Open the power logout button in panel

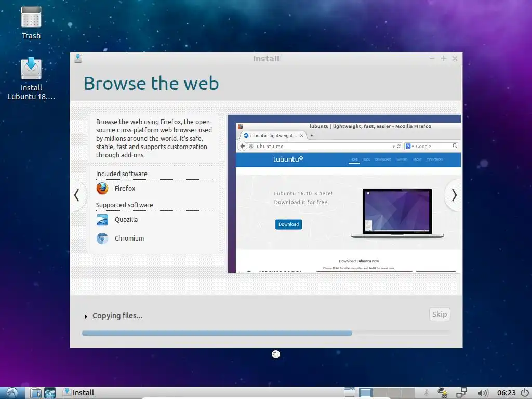[x=525, y=393]
